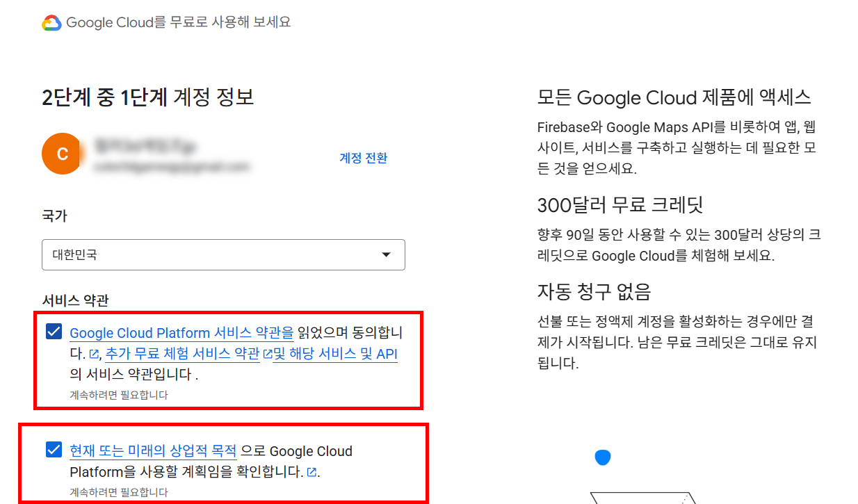Click external link icon after 동의합니다
Viewport: 858px width, 504px height.
coord(94,355)
